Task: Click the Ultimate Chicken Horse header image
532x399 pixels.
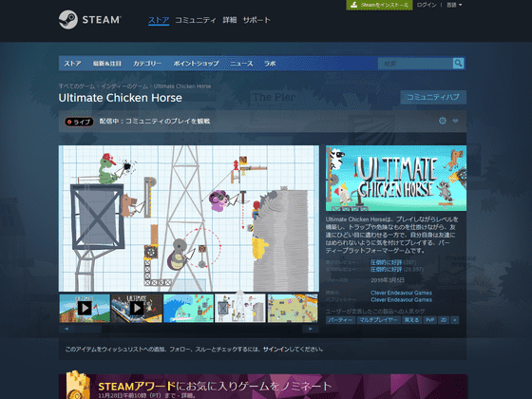Action: tap(396, 179)
